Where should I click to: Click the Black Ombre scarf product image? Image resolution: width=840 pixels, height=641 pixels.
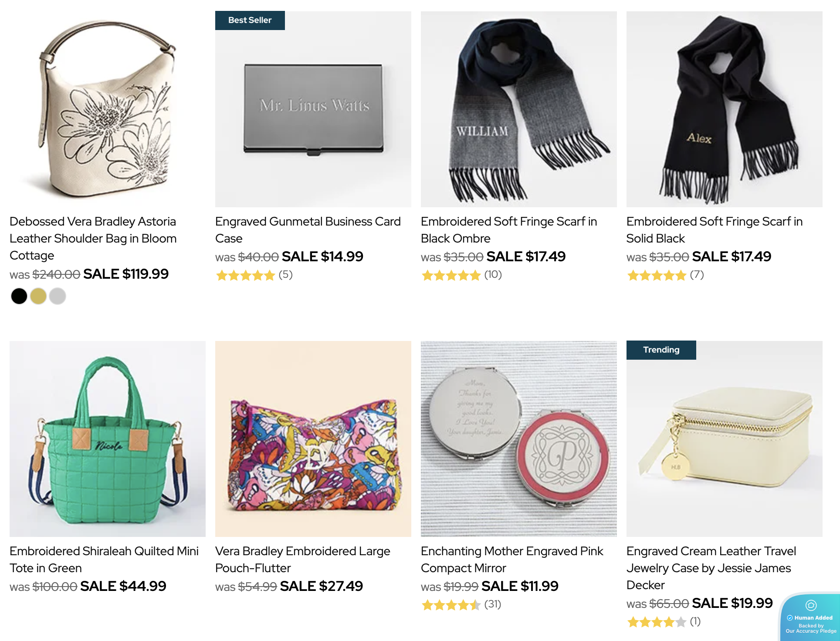pyautogui.click(x=518, y=109)
